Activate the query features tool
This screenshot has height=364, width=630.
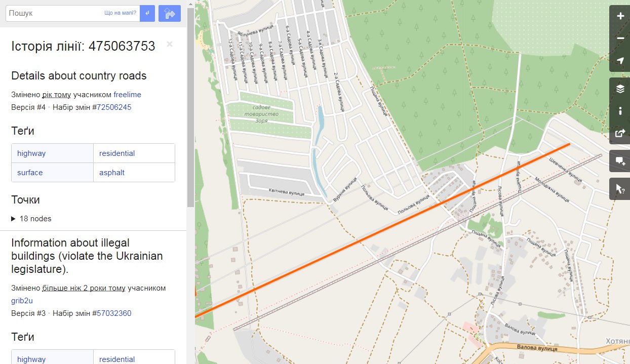tap(620, 189)
